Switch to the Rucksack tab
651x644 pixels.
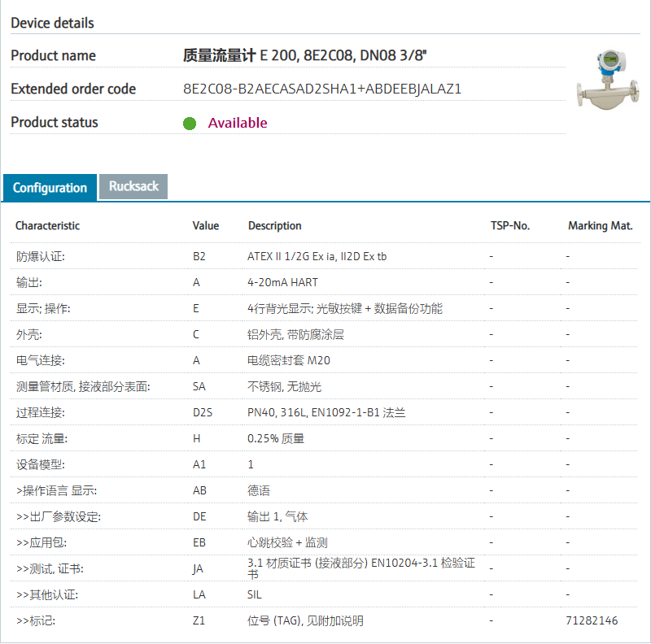pyautogui.click(x=133, y=186)
